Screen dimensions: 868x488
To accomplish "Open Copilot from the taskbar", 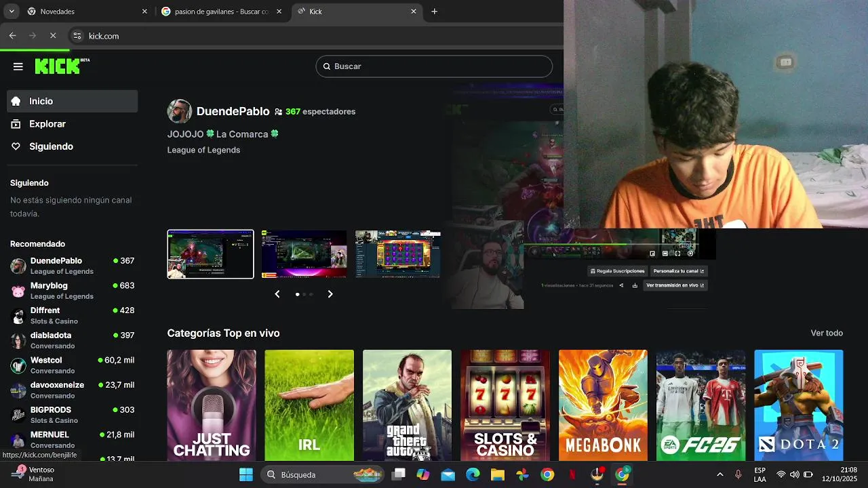I will [423, 474].
